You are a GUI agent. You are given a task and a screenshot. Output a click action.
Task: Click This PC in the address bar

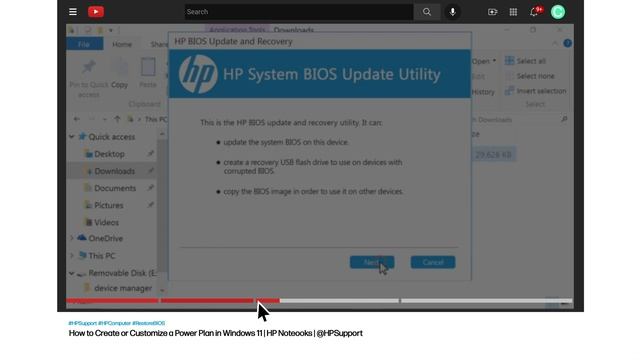pos(156,119)
